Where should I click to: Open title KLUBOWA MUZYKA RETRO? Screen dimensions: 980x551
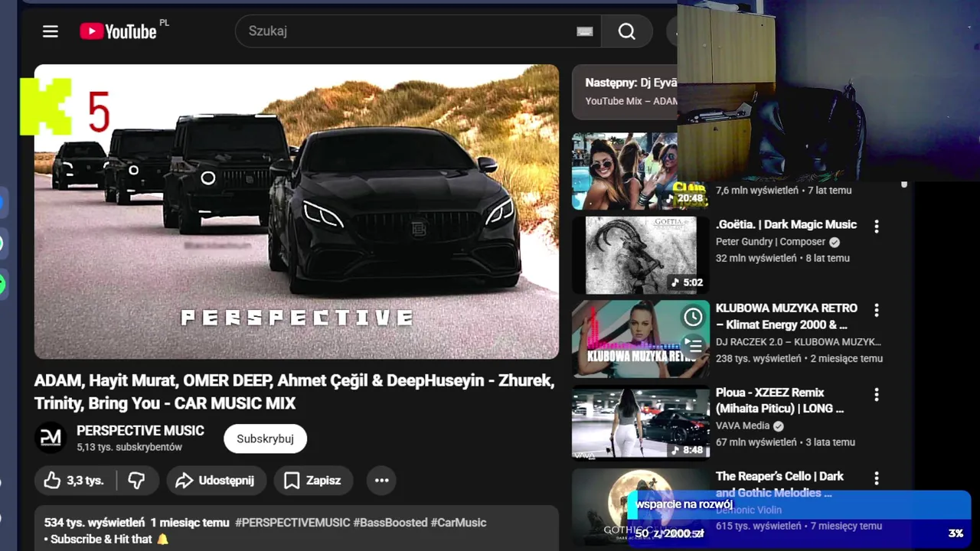click(786, 316)
